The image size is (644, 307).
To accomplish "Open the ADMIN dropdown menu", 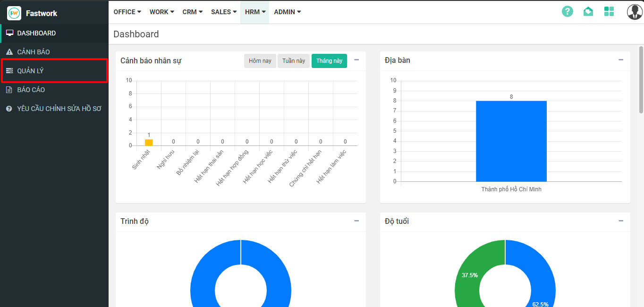I will (x=287, y=12).
